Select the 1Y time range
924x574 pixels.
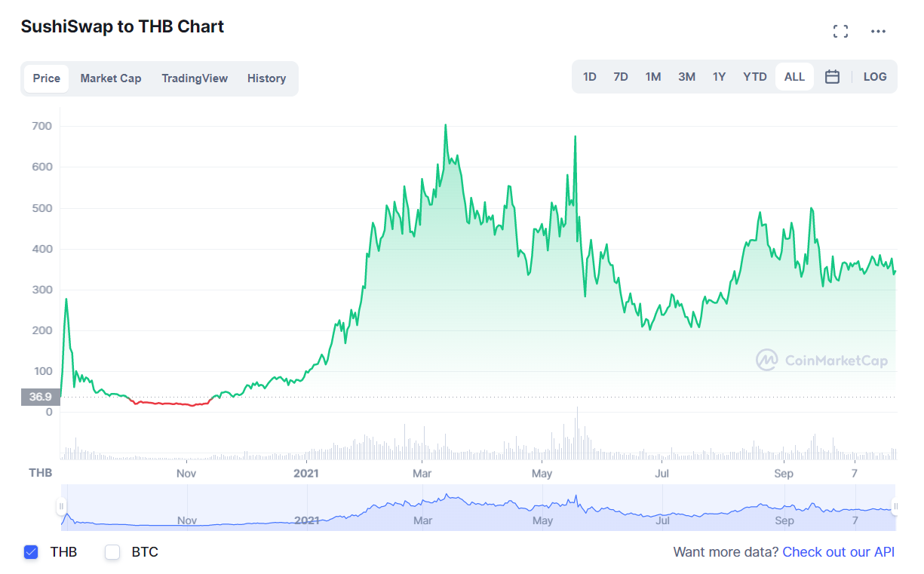coord(719,76)
